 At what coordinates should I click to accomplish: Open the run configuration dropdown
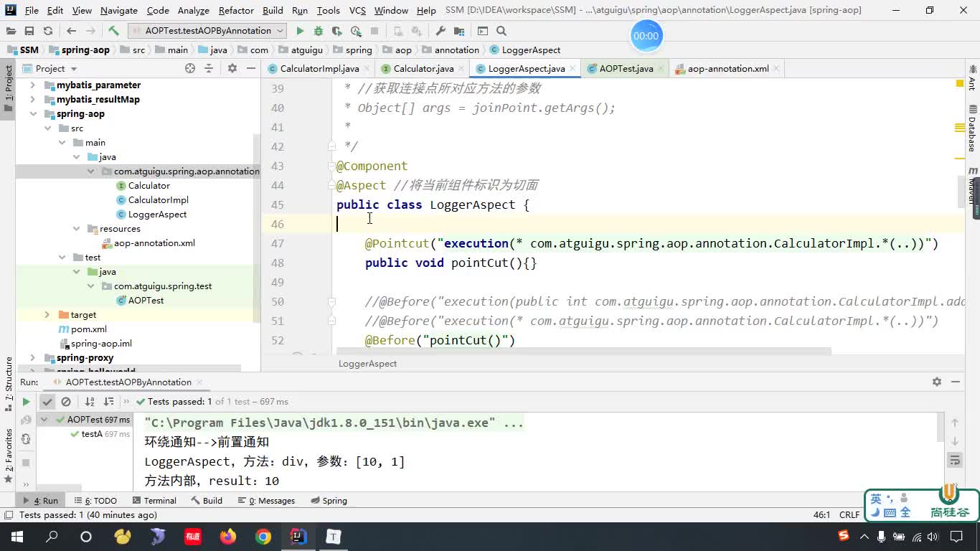(207, 31)
